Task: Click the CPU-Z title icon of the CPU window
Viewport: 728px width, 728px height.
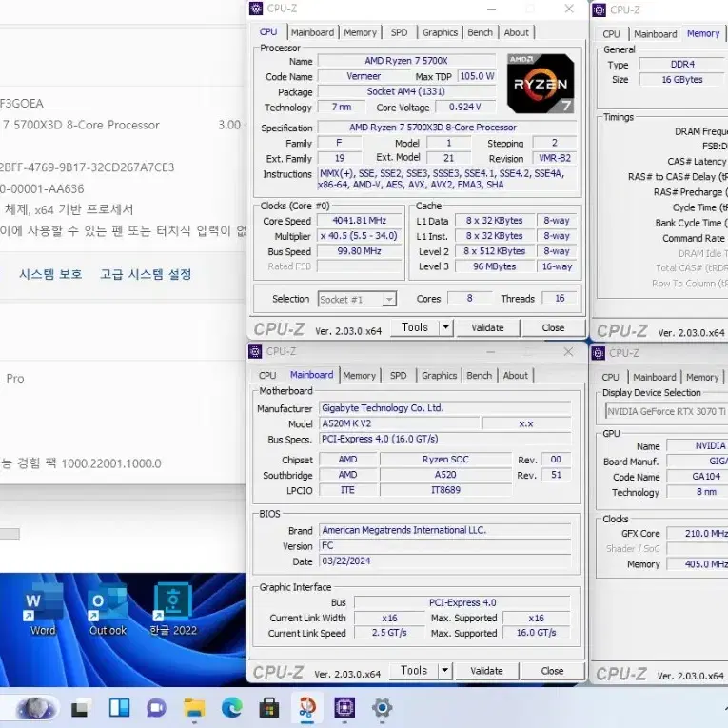Action: [x=256, y=9]
